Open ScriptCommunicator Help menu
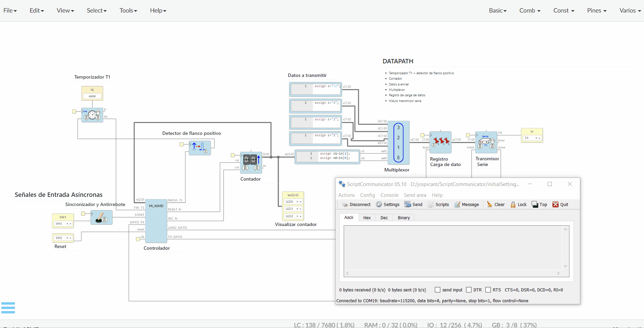Viewport: 644px width, 328px height. (437, 195)
